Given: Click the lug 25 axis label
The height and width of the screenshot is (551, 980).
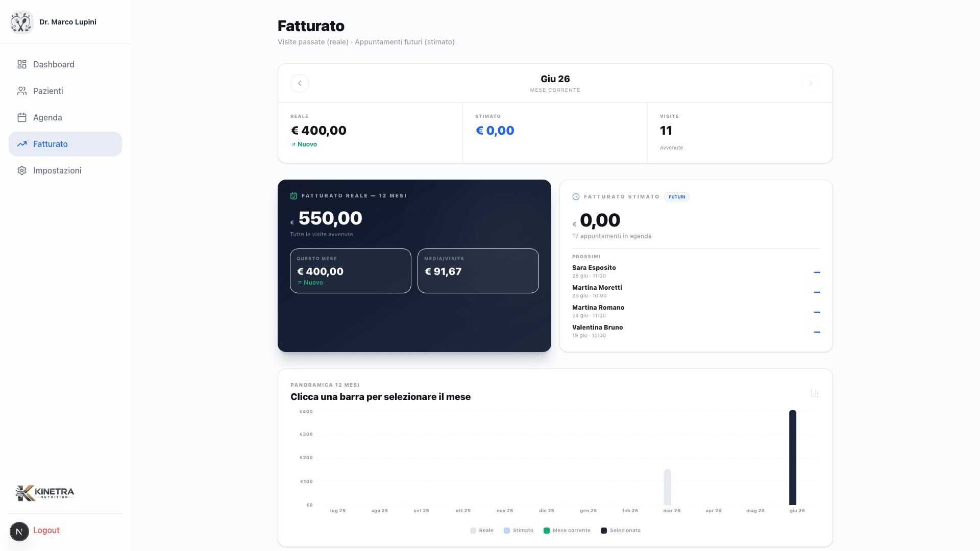Looking at the screenshot, I should (x=338, y=511).
